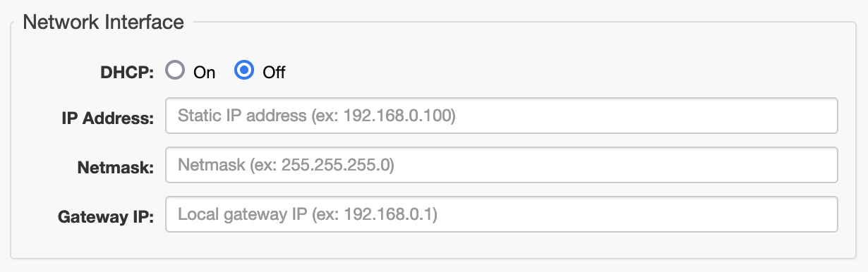Click the "On" text label next to DHCP
The height and width of the screenshot is (272, 868).
[x=204, y=72]
